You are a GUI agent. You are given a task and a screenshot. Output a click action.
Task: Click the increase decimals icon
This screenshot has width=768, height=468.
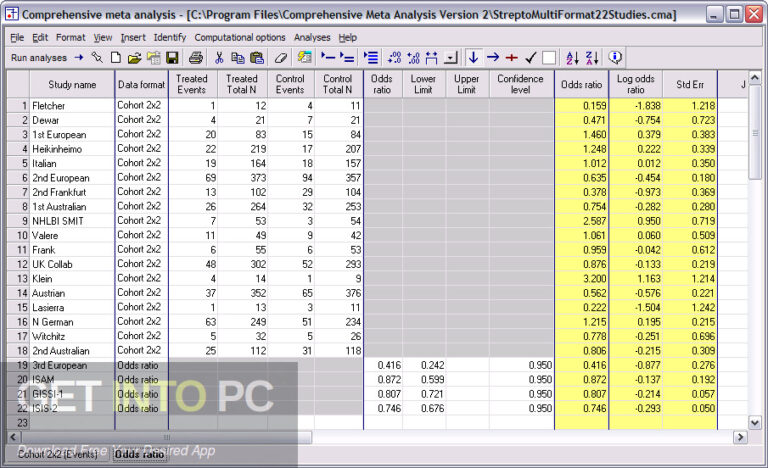point(394,58)
